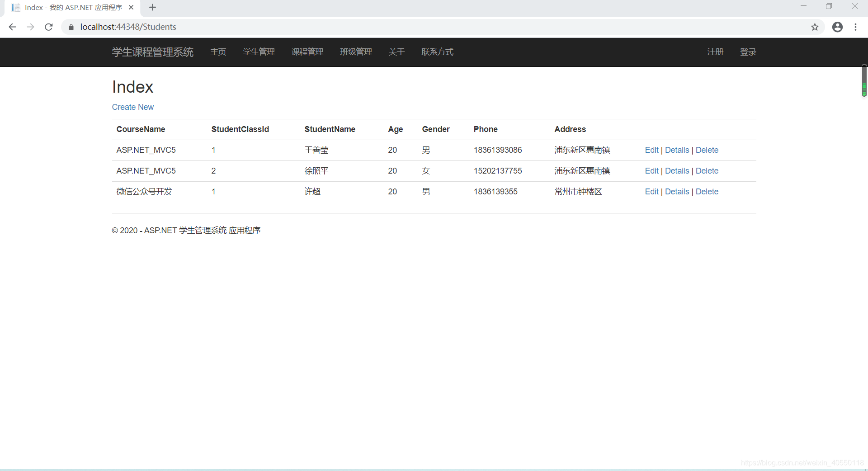Open the 学生课程管理系统 brand link
This screenshot has width=868, height=471.
click(x=153, y=52)
